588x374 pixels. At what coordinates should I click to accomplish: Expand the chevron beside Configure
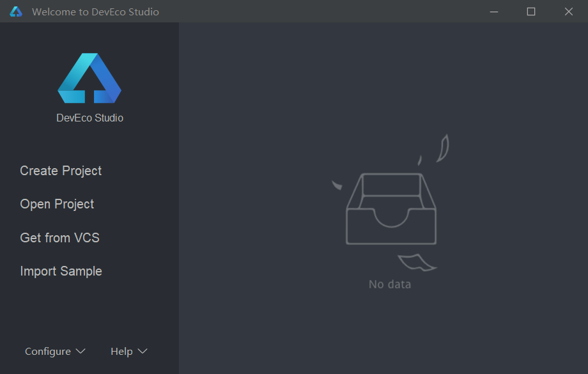(x=81, y=352)
